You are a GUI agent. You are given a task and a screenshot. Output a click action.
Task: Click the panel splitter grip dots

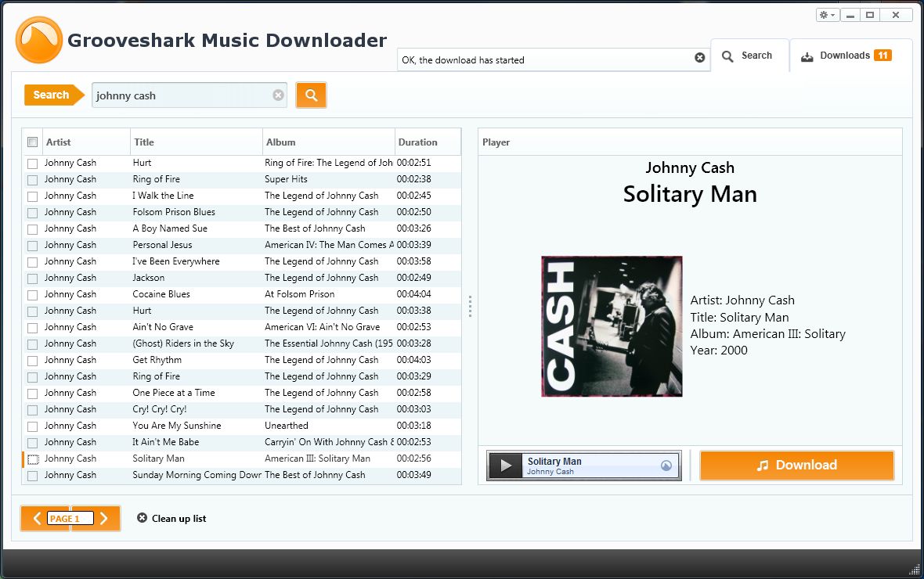(470, 306)
